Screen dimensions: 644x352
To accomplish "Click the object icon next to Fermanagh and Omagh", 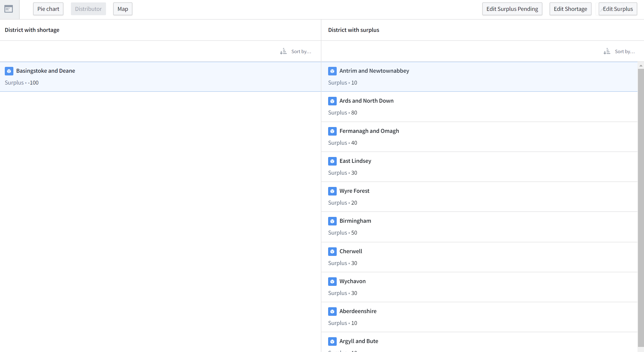I will [x=332, y=131].
